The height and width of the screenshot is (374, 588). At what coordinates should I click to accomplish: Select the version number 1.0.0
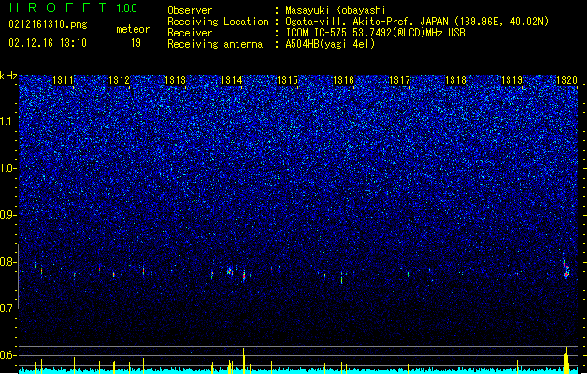coord(126,8)
